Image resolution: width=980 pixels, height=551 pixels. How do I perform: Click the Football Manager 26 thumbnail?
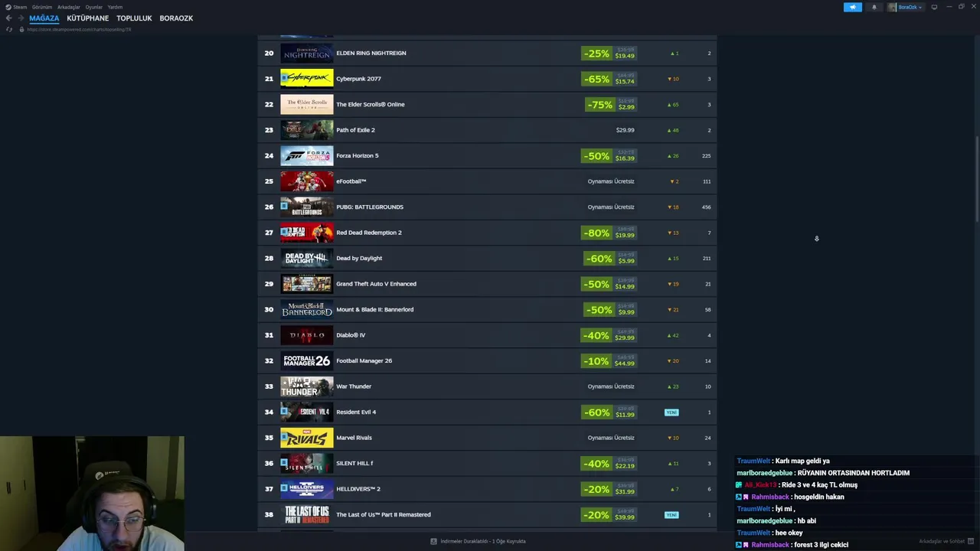tap(307, 360)
